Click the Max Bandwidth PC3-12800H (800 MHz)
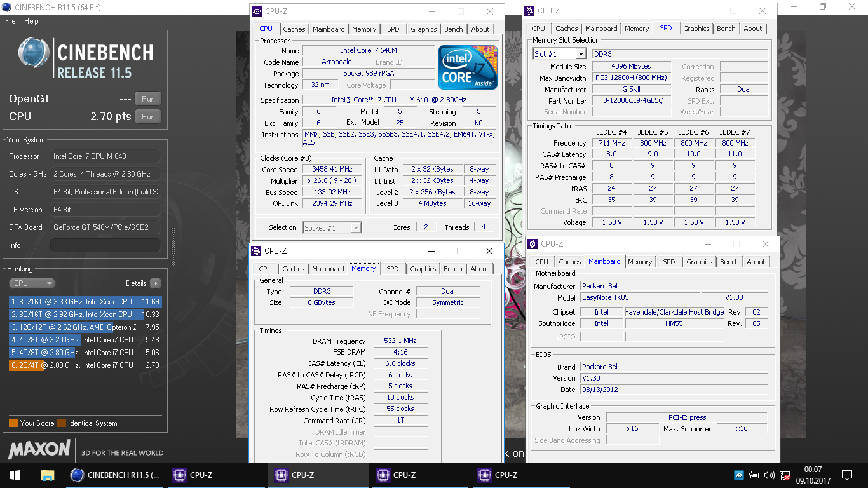This screenshot has height=488, width=868. (632, 78)
